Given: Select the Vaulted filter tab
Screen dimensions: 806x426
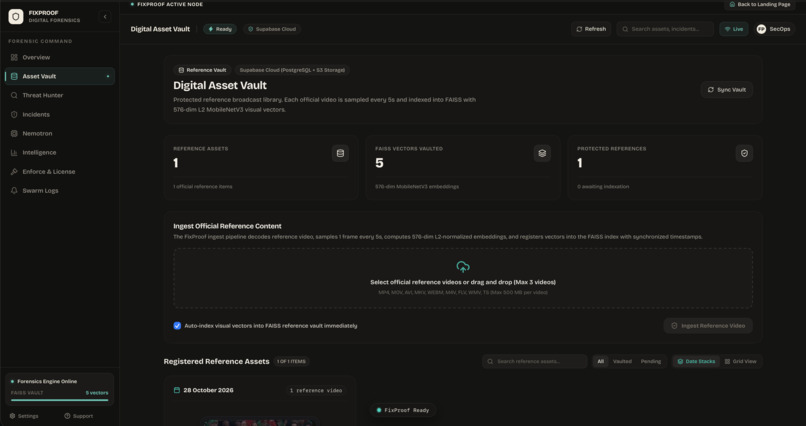Looking at the screenshot, I should coord(622,361).
